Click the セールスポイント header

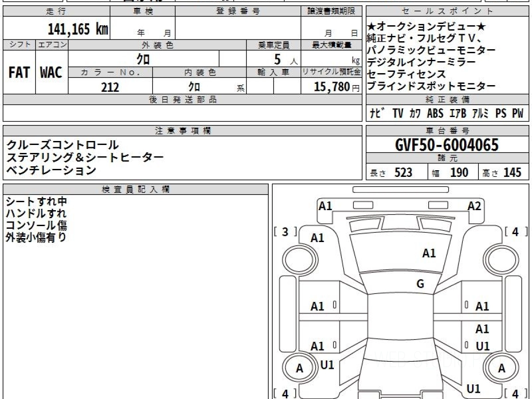point(447,12)
